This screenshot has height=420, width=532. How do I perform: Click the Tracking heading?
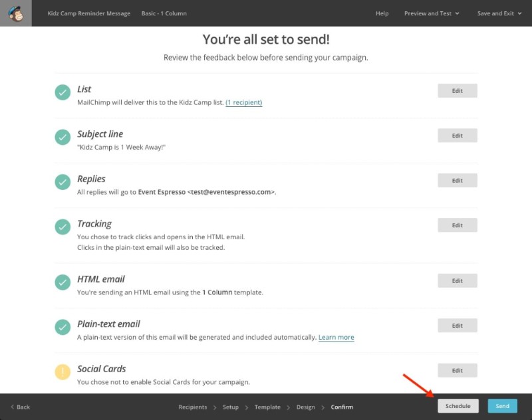click(94, 224)
